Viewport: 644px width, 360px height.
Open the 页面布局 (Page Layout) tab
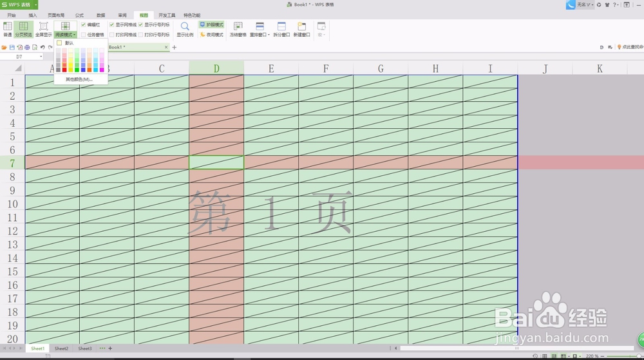(x=56, y=15)
